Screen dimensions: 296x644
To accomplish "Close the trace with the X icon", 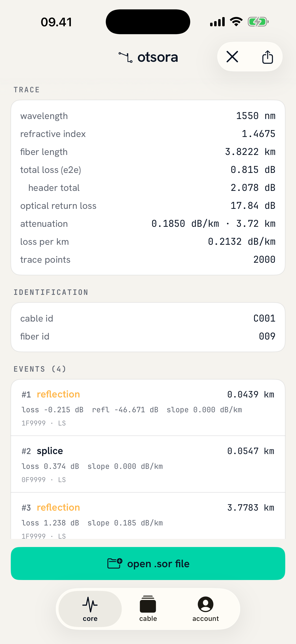I will coord(232,57).
